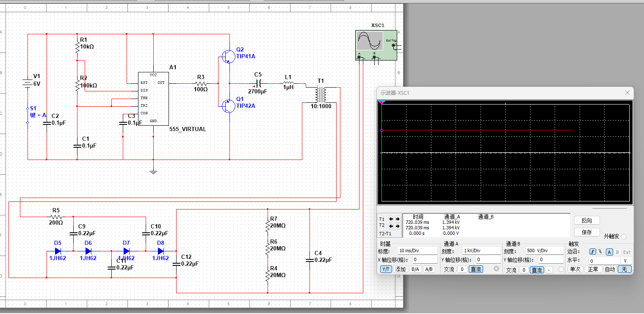Set trigger mode to 单次 (Single)

click(x=575, y=269)
